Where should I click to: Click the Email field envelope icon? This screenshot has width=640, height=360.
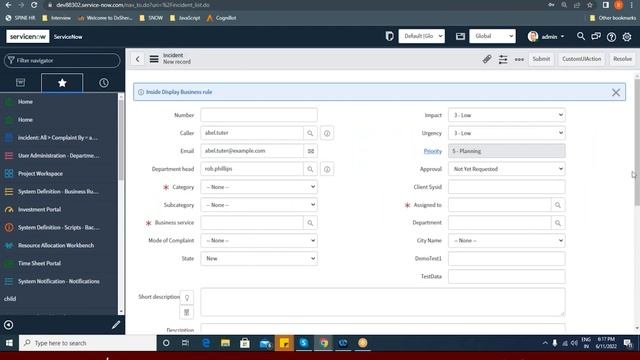tap(311, 151)
